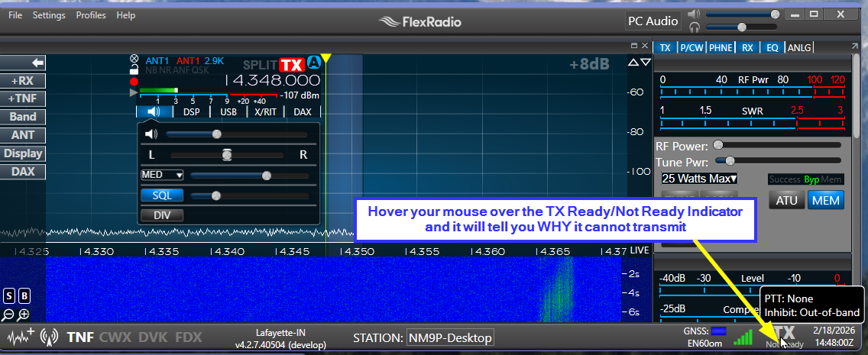This screenshot has width=868, height=355.
Task: Open the MED AGC mode dropdown
Action: coord(163,175)
